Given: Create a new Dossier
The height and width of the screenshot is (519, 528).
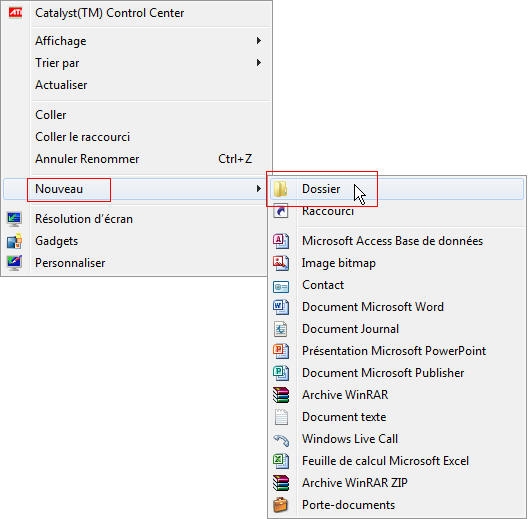Looking at the screenshot, I should tap(397, 189).
